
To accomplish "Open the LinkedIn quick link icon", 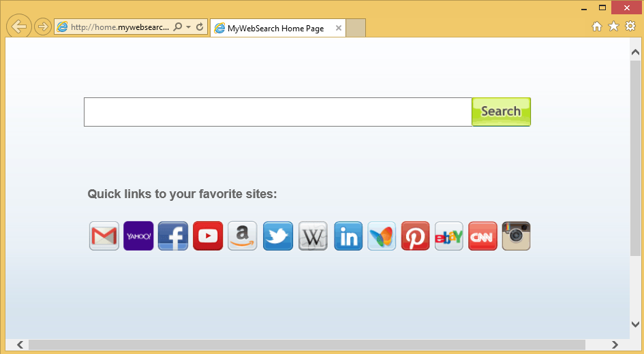I will click(x=348, y=236).
